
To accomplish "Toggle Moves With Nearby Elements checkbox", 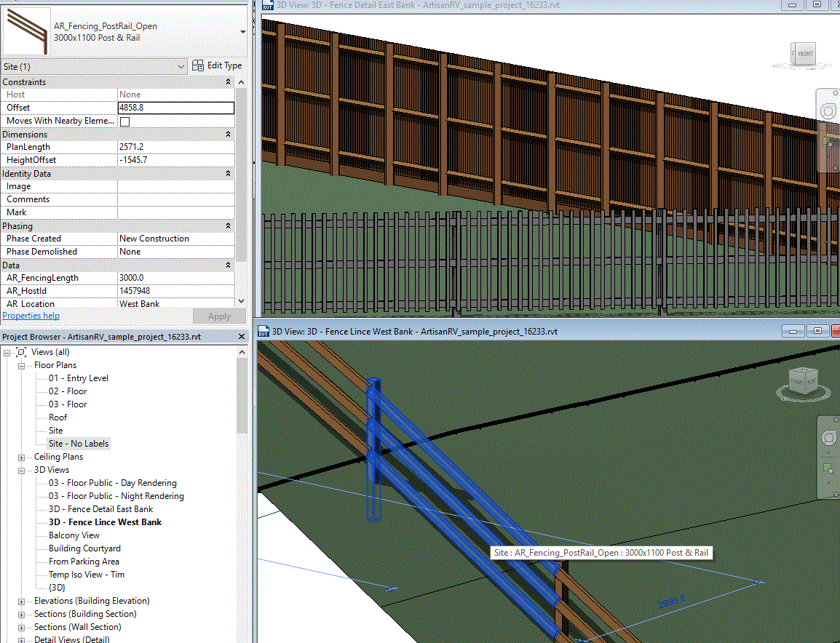I will (x=124, y=121).
